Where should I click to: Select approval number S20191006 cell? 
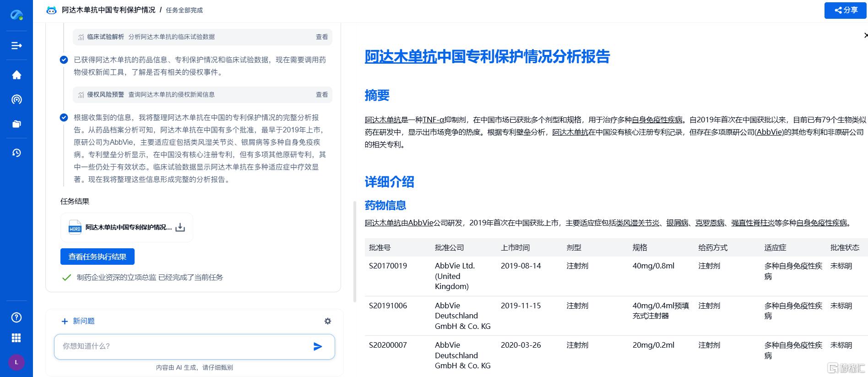tap(388, 306)
